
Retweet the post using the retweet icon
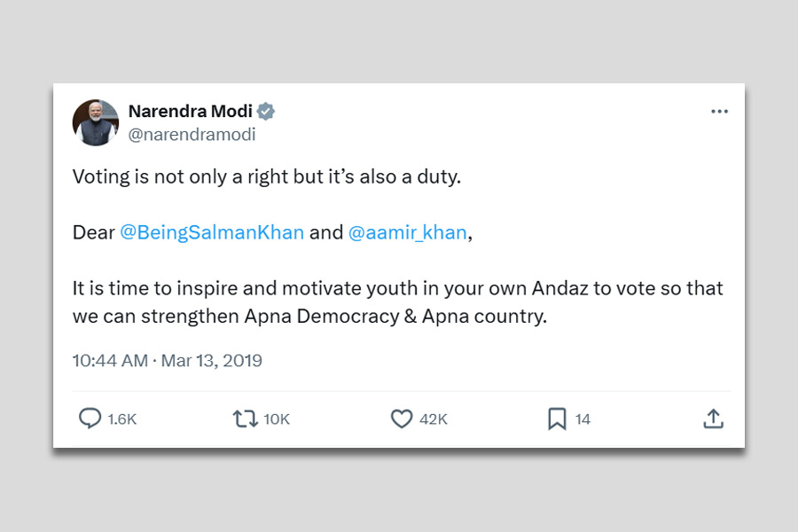tap(245, 419)
